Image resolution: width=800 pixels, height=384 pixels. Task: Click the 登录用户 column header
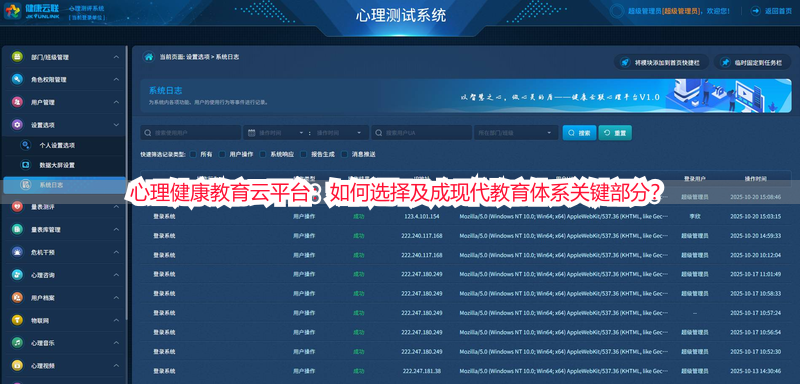tap(694, 178)
